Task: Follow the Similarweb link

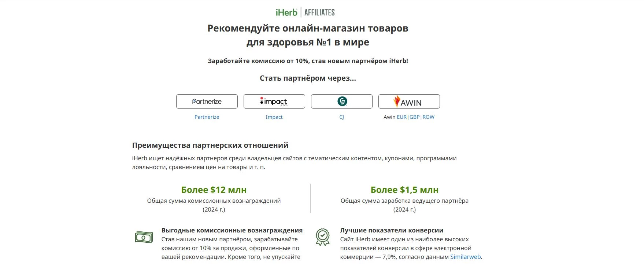Action: [466, 257]
